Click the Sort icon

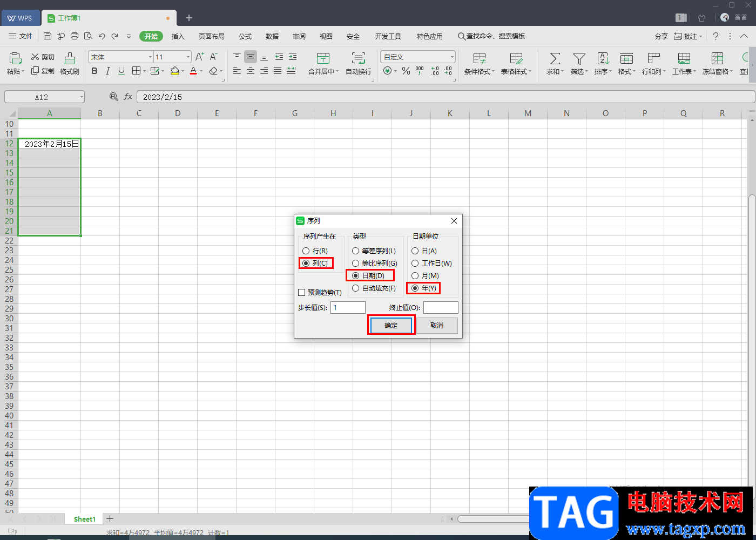tap(603, 58)
